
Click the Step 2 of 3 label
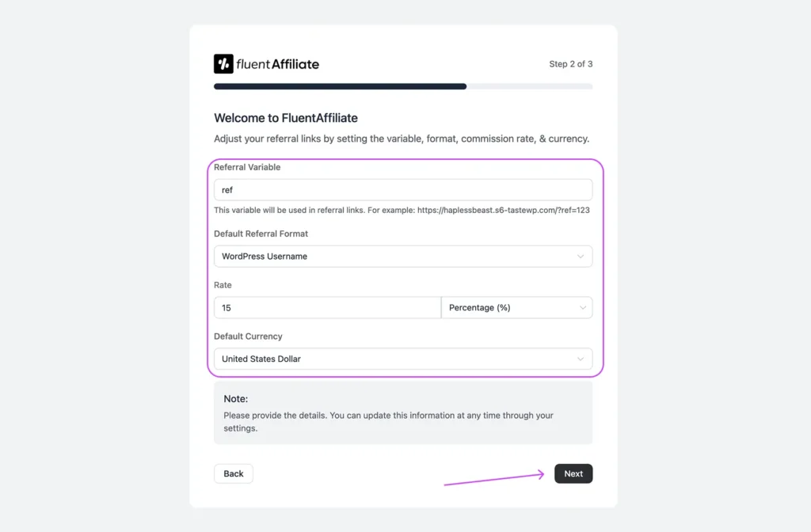571,64
